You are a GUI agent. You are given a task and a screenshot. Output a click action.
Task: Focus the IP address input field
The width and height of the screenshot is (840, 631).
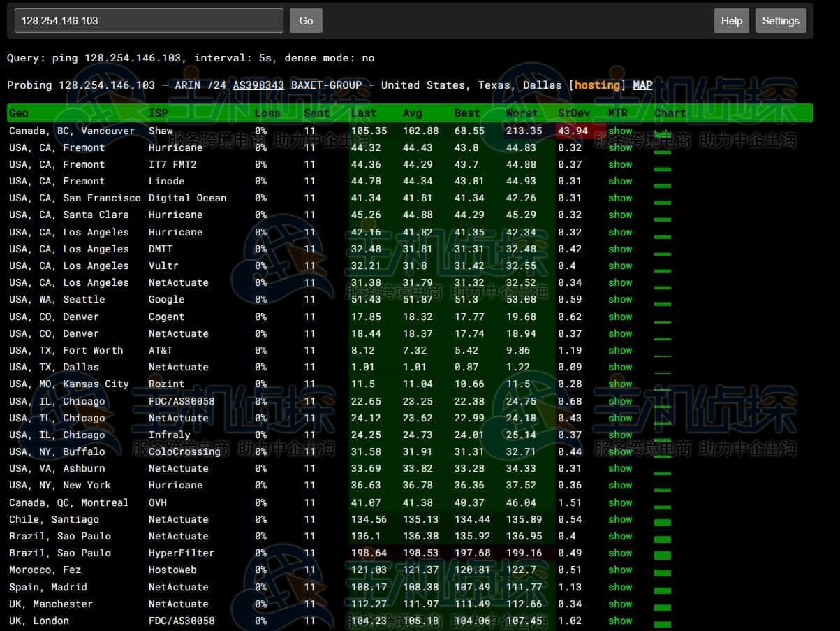click(x=149, y=21)
